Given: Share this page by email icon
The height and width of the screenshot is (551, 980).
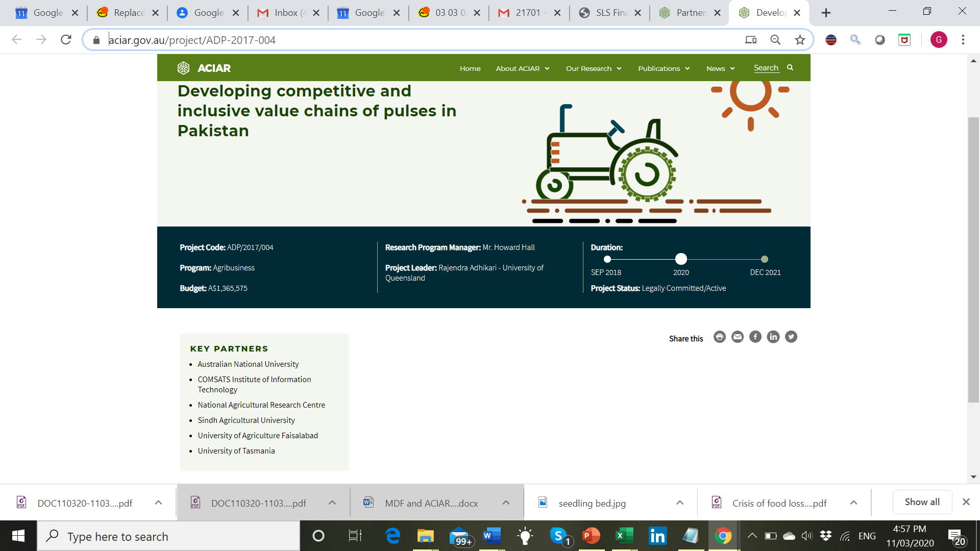Looking at the screenshot, I should tap(738, 337).
